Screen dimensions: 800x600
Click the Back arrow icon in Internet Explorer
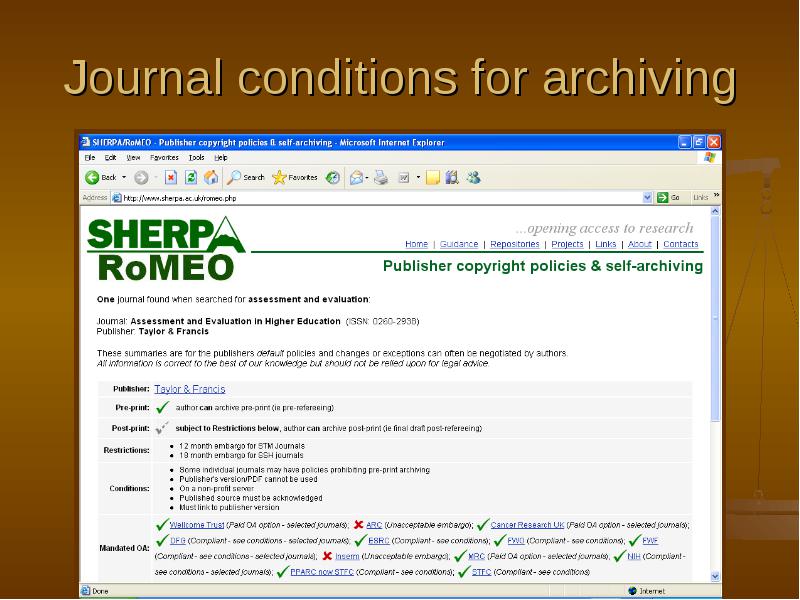click(92, 178)
